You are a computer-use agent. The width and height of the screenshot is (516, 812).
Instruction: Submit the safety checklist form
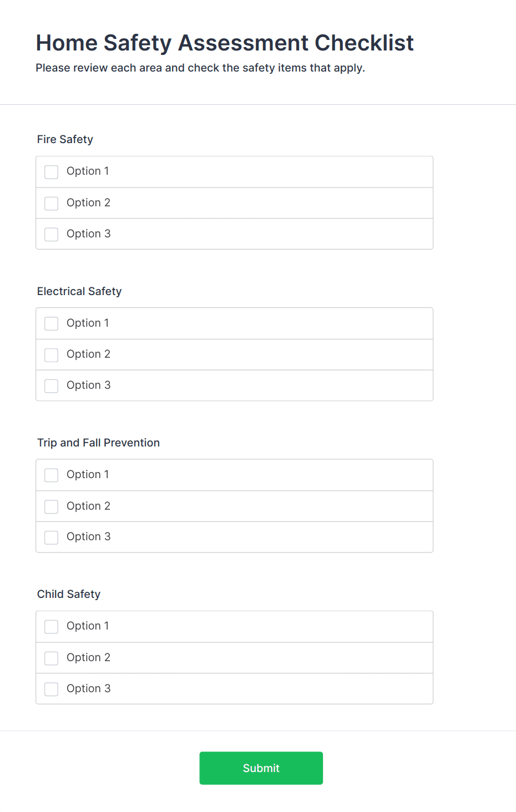[x=261, y=768]
